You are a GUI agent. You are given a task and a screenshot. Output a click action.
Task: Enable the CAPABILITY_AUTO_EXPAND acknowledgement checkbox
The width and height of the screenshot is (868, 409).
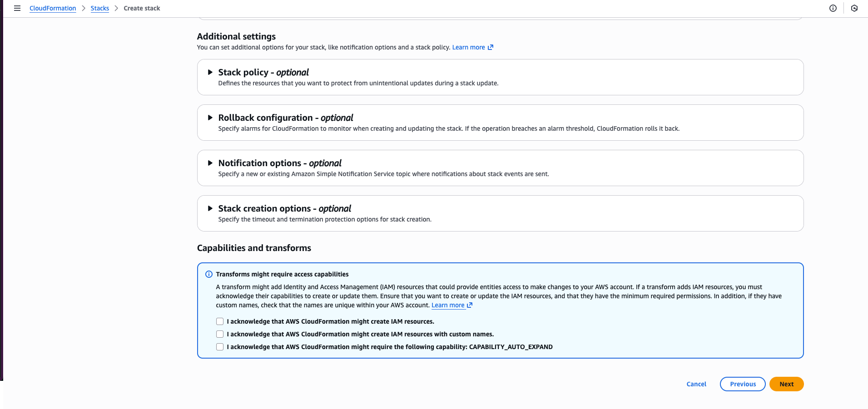coord(220,347)
